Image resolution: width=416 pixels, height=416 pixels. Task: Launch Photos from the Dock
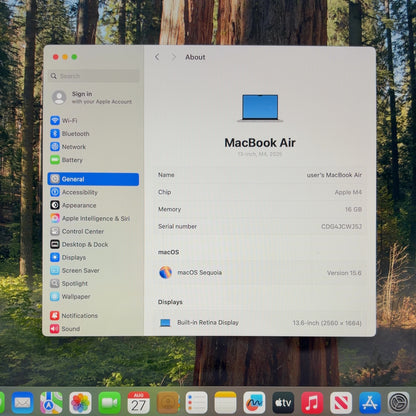pyautogui.click(x=80, y=403)
